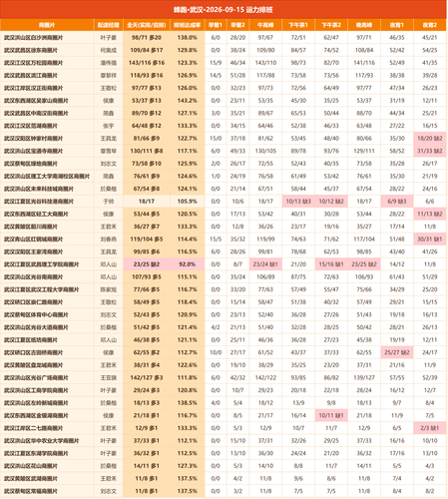
Task: Select the 武汉武昌区徐东商圈片 row name
Action: point(31,50)
